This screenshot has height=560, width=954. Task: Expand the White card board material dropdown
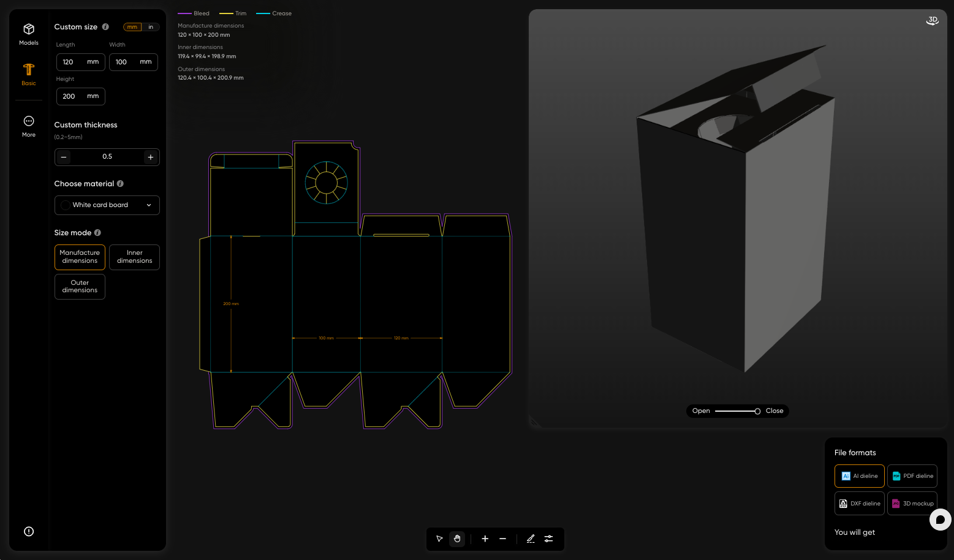coord(107,205)
